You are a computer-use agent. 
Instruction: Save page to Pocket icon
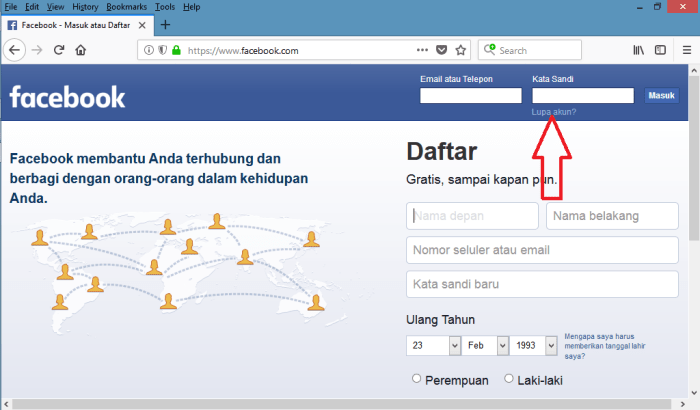click(x=442, y=50)
